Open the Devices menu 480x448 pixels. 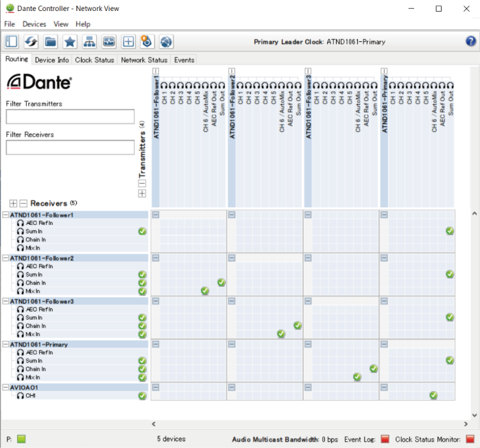pos(34,24)
